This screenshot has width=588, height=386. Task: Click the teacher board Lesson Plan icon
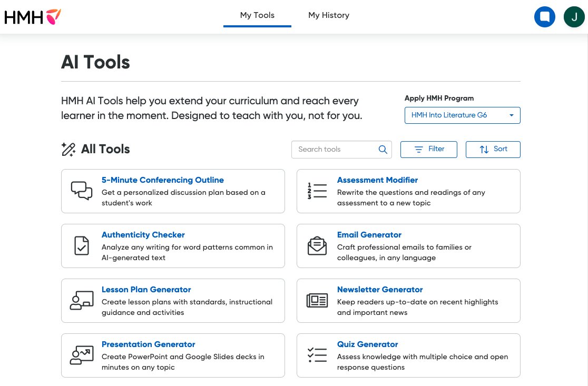(81, 301)
